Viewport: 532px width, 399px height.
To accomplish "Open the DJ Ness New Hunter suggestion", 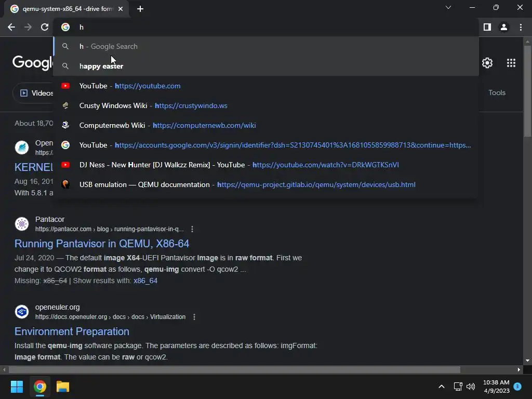I will click(x=266, y=165).
